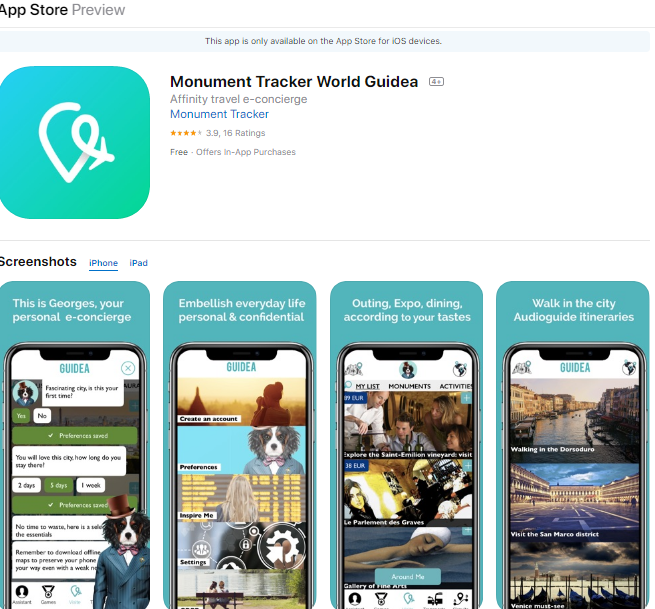This screenshot has width=655, height=609.
Task: Click the 'Walking in the Dorsoduro' itinerary
Action: [x=574, y=420]
